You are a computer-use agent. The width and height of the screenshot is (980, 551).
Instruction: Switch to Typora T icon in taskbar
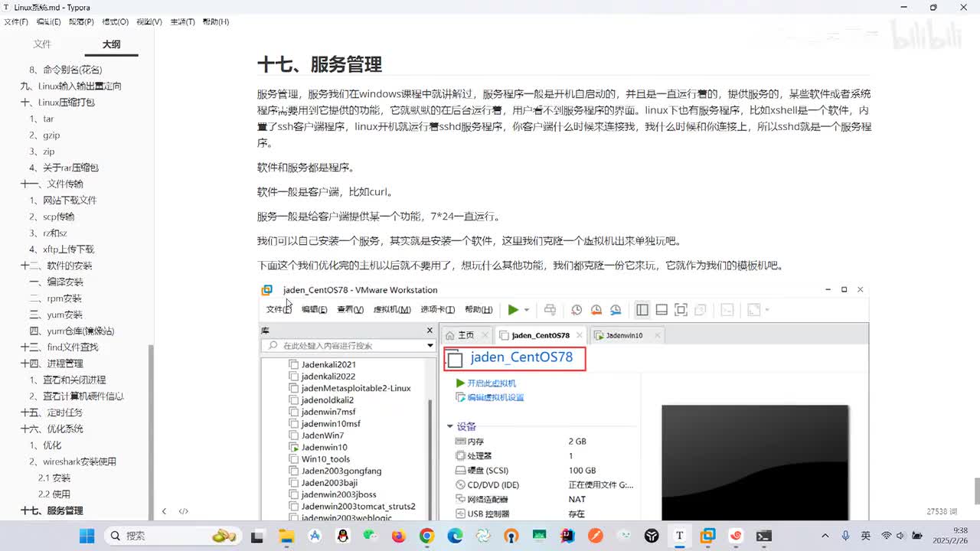point(679,536)
